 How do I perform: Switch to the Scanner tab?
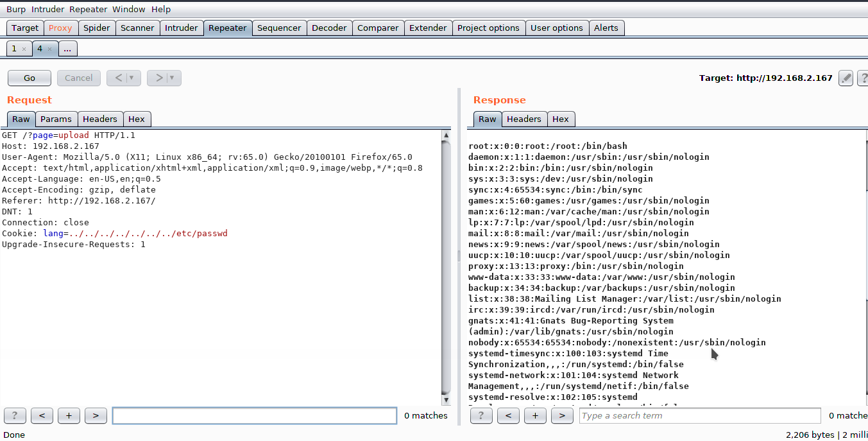tap(137, 28)
